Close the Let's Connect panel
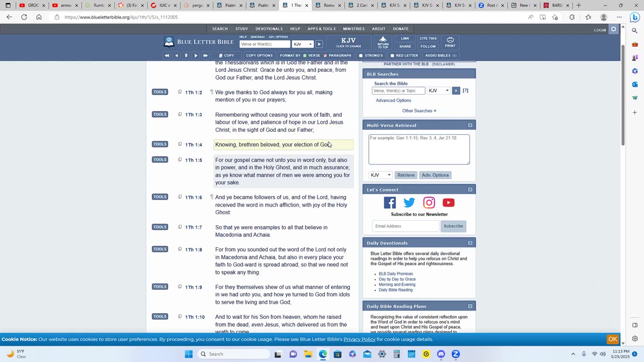The image size is (644, 362). click(x=470, y=190)
